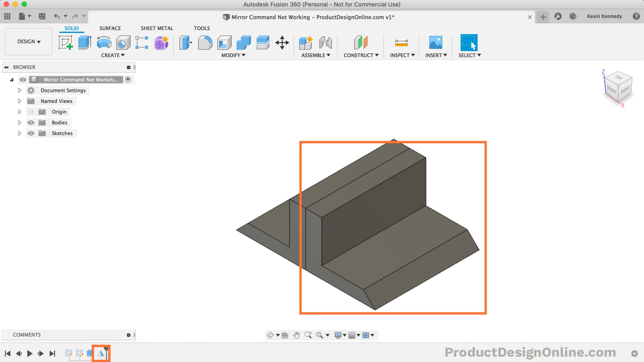644x362 pixels.
Task: Select the Hole tool
Action: 123,43
